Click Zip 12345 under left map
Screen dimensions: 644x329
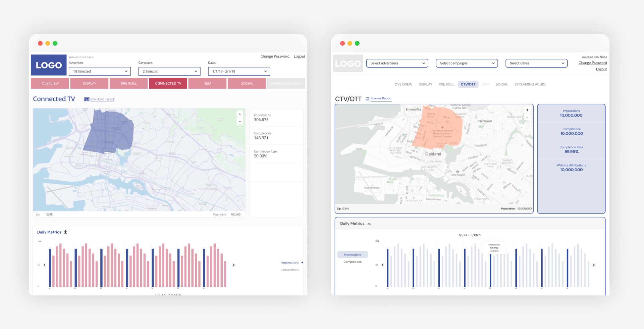pos(44,215)
